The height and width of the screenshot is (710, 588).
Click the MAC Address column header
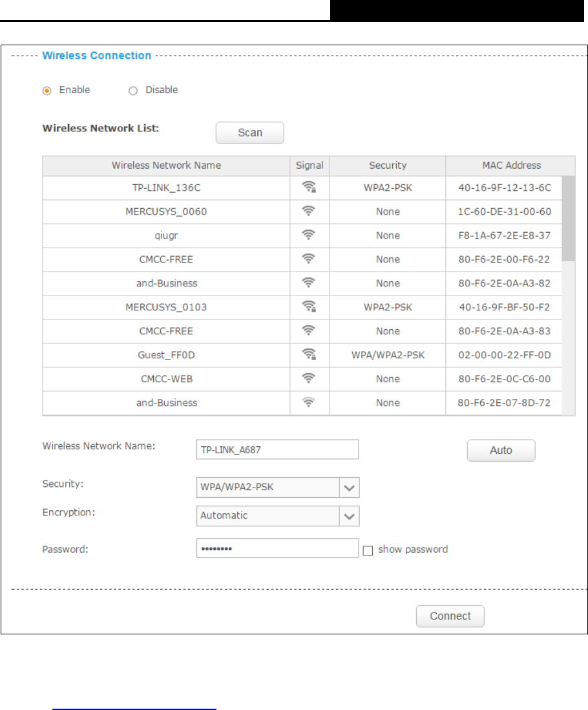(x=511, y=166)
